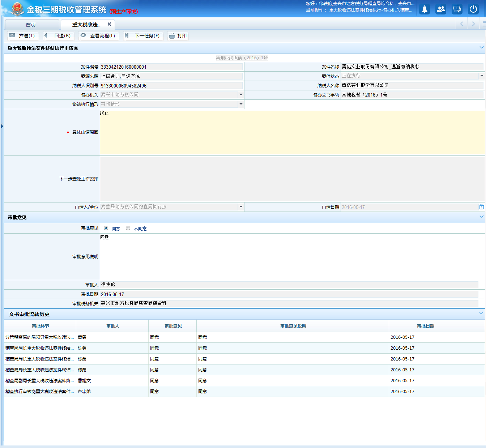Click the 案件编号 field
This screenshot has height=448, width=486.
171,67
